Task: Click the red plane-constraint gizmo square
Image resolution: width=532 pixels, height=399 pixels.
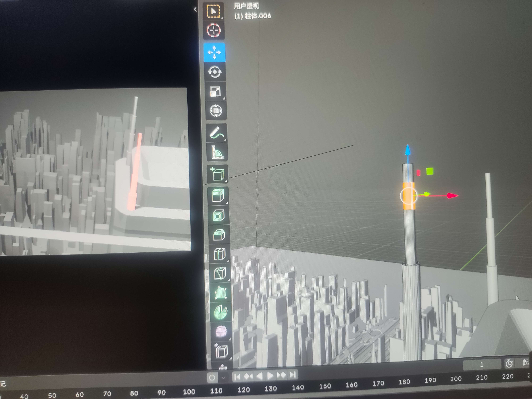Action: click(418, 173)
